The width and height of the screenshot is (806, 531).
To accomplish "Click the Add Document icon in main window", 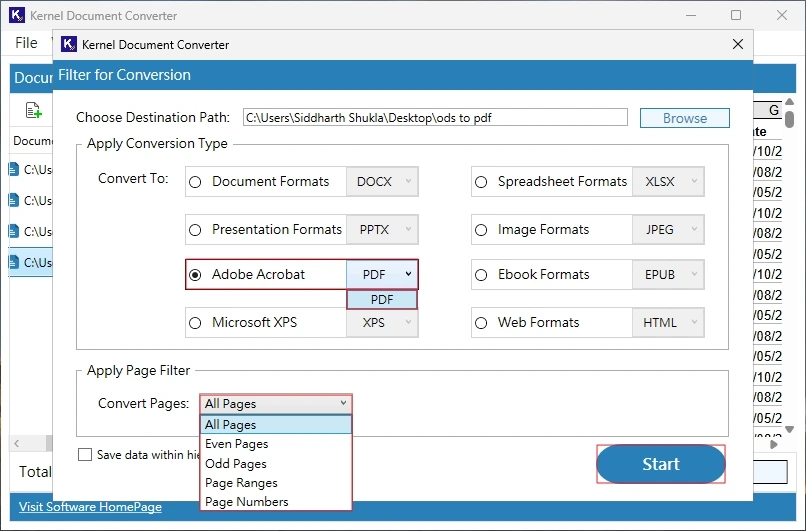I will [x=34, y=110].
